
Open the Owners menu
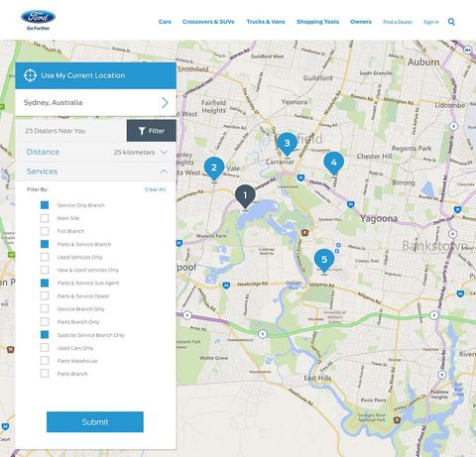click(x=361, y=22)
